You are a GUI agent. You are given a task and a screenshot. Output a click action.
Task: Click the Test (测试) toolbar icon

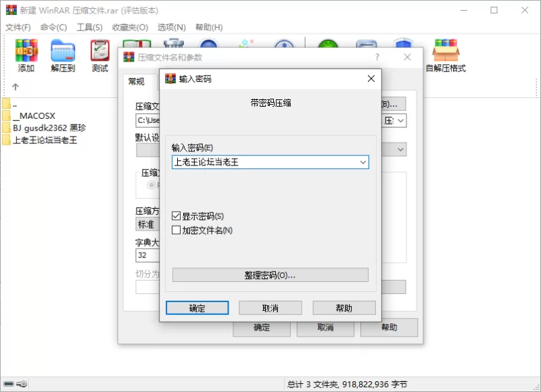(100, 55)
